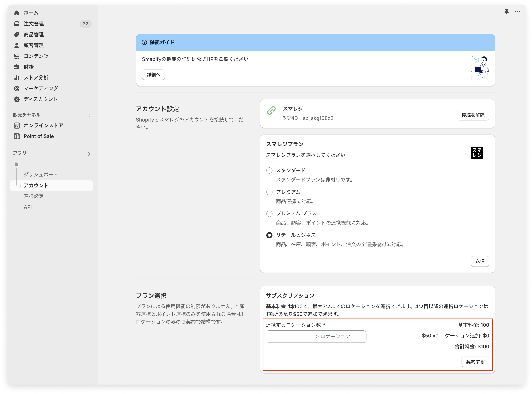Click the Marketing (マーケティング) target icon
The image size is (532, 394).
pos(17,88)
